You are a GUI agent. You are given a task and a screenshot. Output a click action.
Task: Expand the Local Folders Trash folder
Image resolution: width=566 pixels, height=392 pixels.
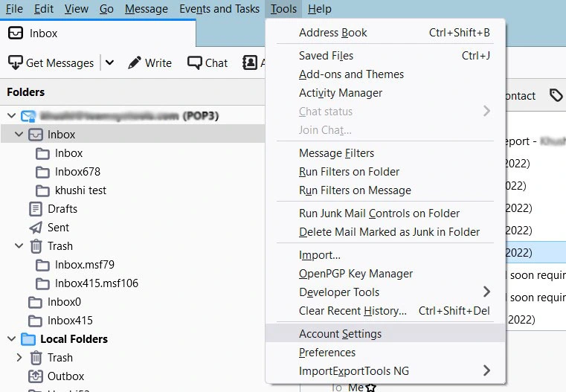[19, 358]
